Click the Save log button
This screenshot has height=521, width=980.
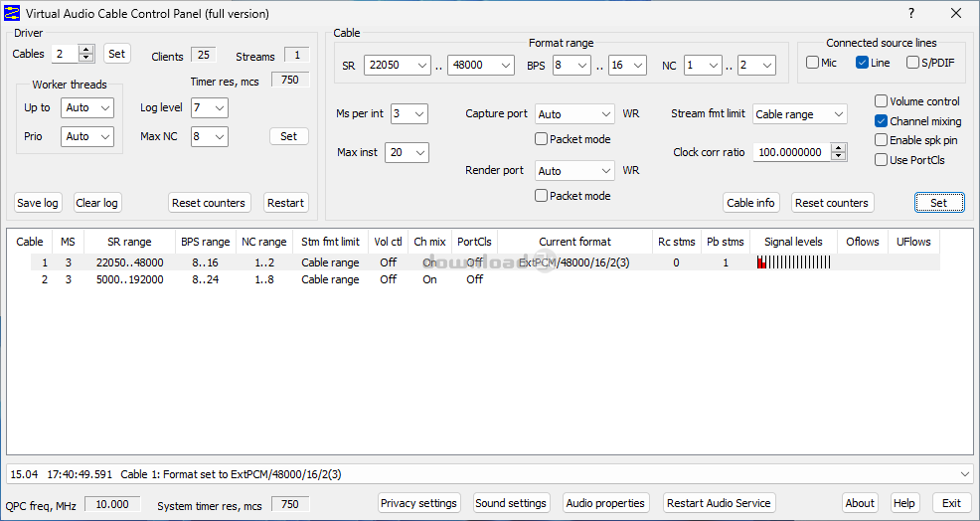[38, 203]
